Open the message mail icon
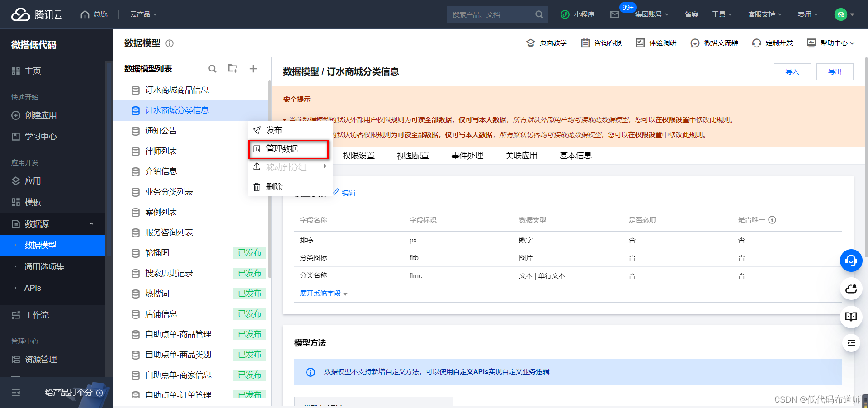 pos(614,14)
